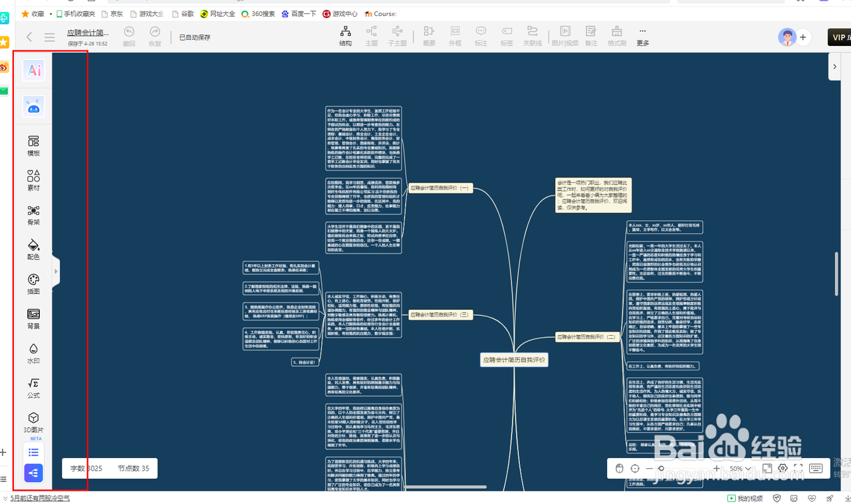This screenshot has height=504, width=851.
Task: Click the plus button next to avatar
Action: pos(803,37)
